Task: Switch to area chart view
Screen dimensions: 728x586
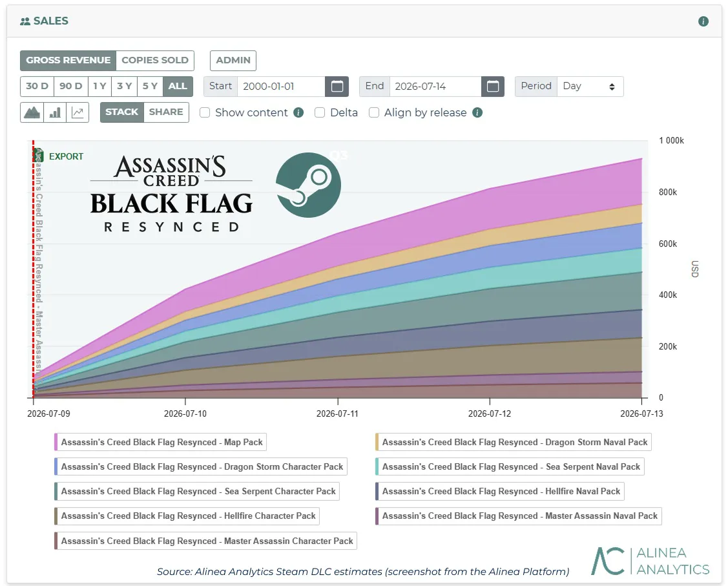Action: (x=32, y=112)
